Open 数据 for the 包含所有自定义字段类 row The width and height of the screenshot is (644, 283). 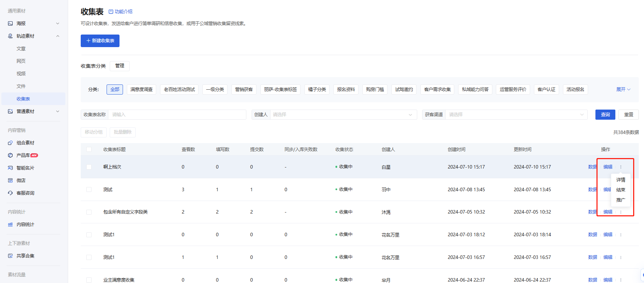click(593, 212)
